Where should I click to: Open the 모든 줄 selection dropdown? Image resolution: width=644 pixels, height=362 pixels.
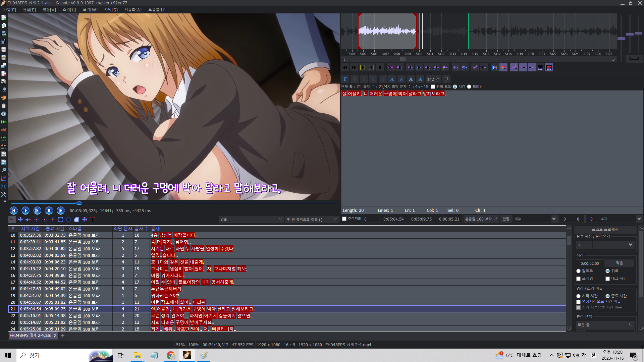pyautogui.click(x=605, y=325)
